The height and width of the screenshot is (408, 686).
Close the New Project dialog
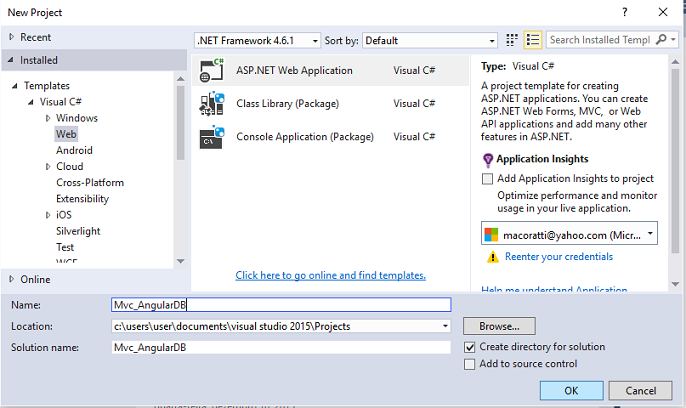click(x=663, y=12)
